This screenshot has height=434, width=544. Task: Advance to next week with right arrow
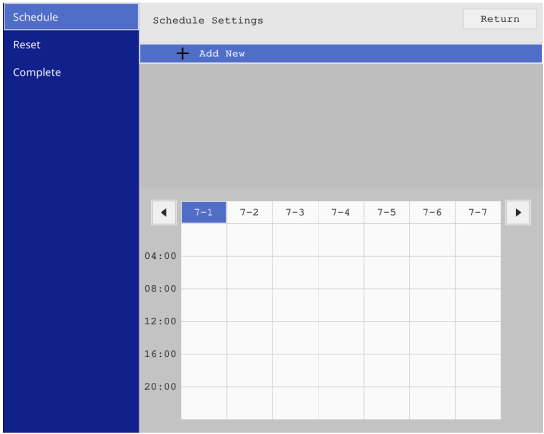point(518,212)
